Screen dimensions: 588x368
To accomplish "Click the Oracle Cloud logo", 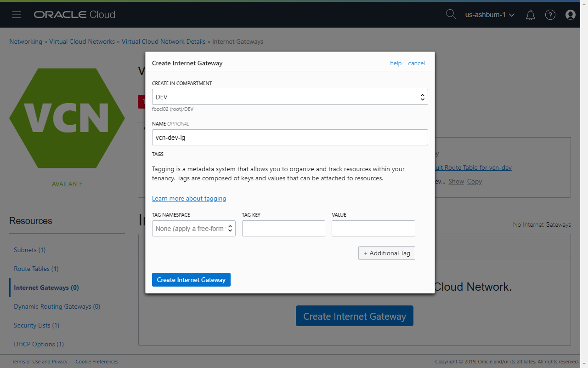I will pyautogui.click(x=74, y=14).
